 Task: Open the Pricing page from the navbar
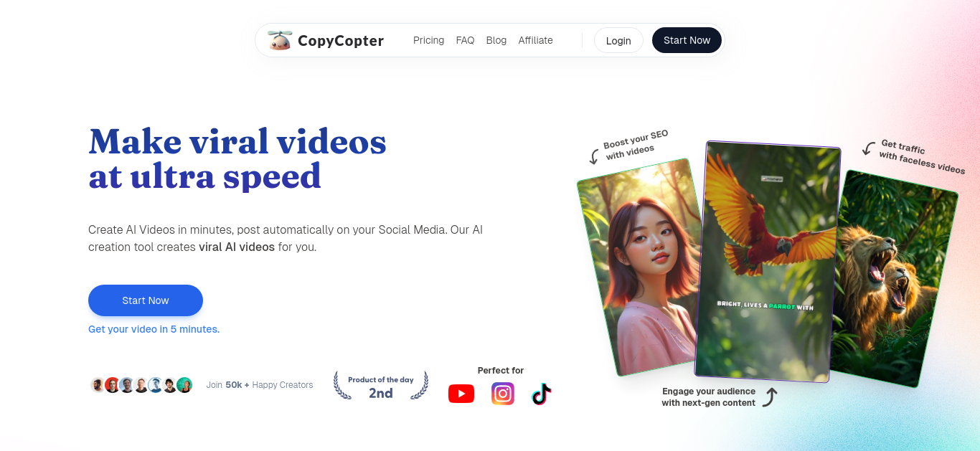[428, 40]
